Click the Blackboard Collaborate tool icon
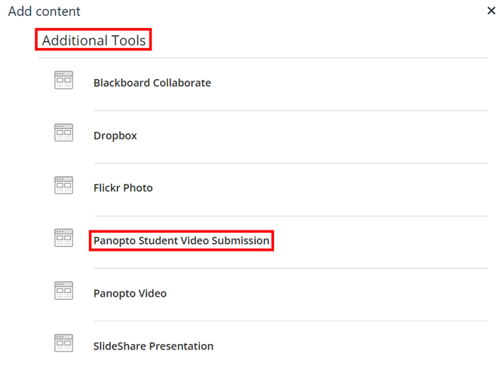The image size is (500, 372). point(64,80)
